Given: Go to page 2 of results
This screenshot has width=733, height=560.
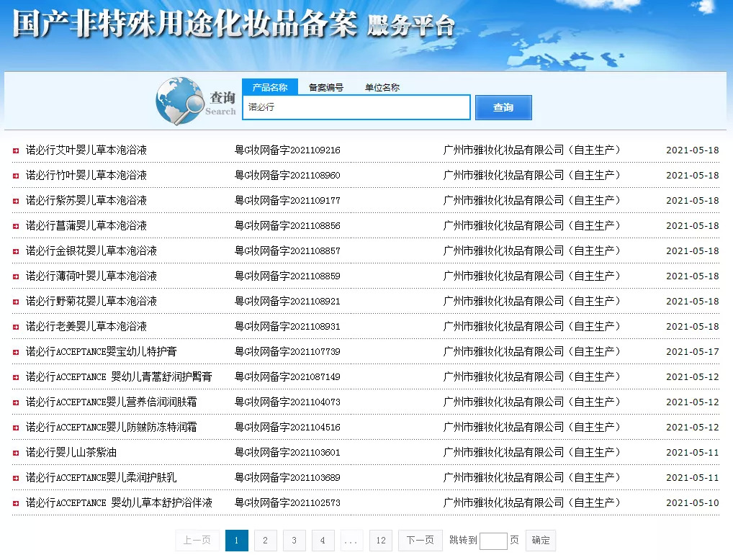Looking at the screenshot, I should click(x=266, y=541).
